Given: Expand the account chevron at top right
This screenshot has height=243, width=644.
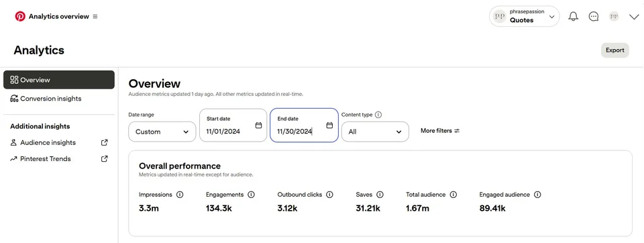Looking at the screenshot, I should 634,17.
